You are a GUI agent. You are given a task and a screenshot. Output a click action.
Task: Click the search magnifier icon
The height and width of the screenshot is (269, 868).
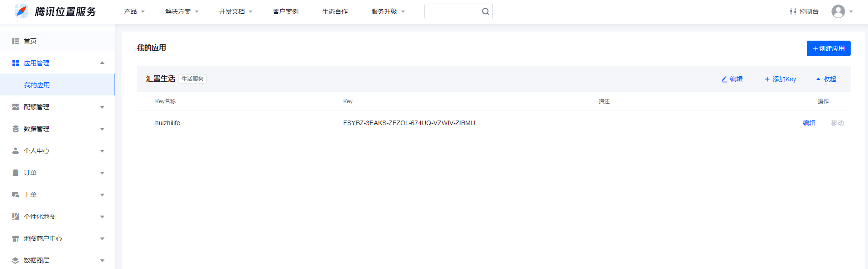[x=486, y=11]
